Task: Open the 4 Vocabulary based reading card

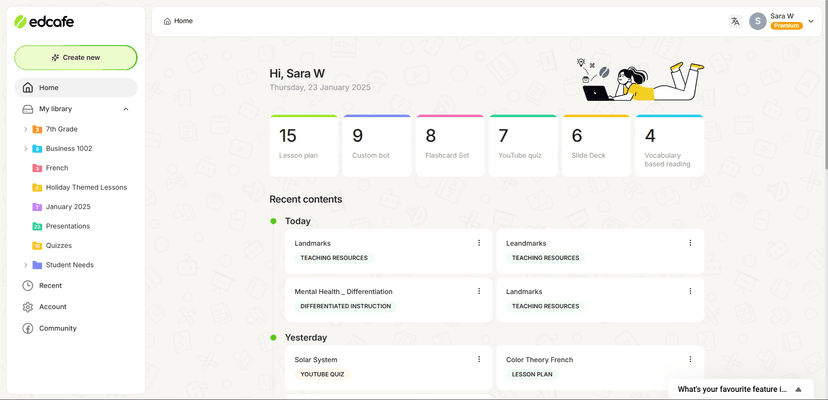Action: click(x=670, y=145)
